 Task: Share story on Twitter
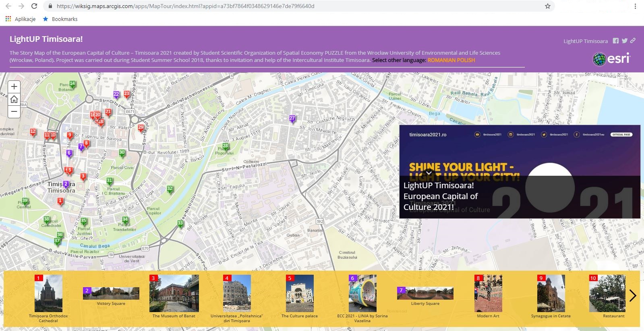[x=625, y=41]
